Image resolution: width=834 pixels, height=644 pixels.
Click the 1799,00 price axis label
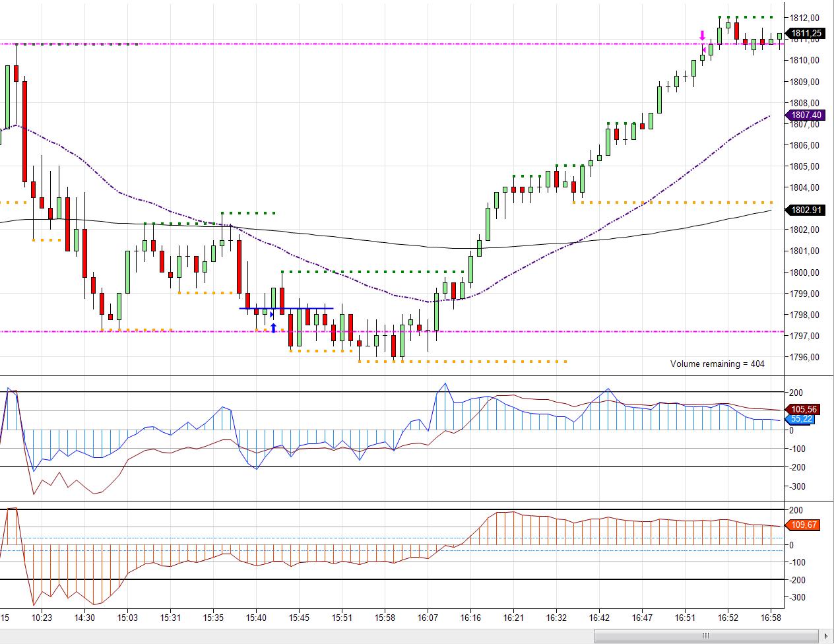(x=805, y=294)
